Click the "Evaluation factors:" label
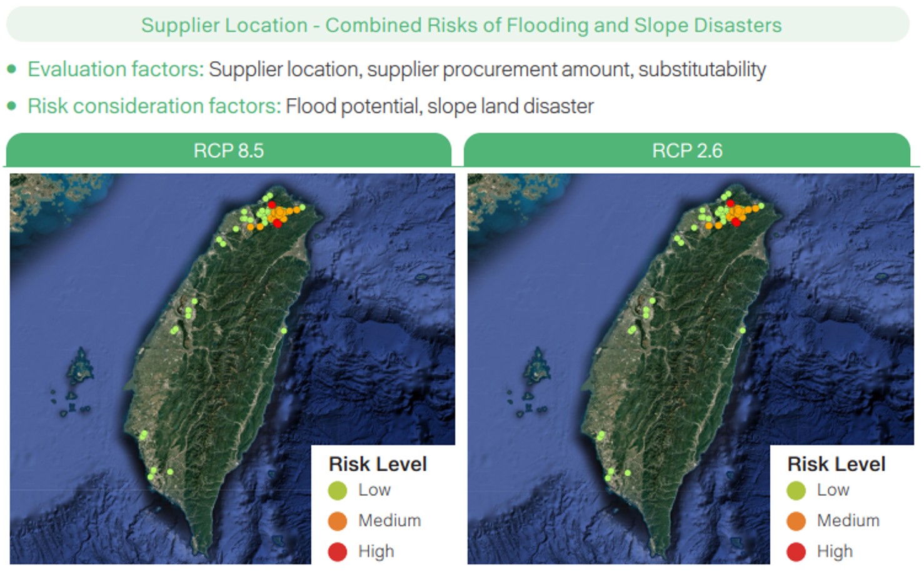The image size is (924, 577). pos(116,69)
